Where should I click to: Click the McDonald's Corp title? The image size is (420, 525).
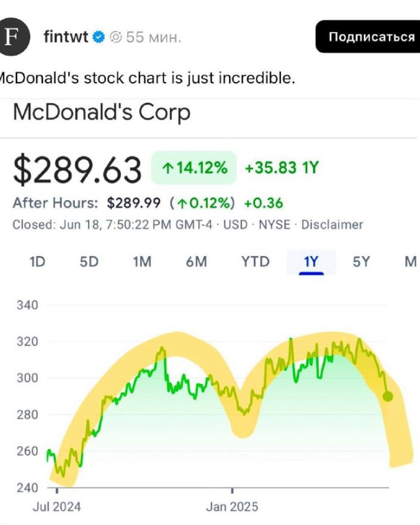102,112
